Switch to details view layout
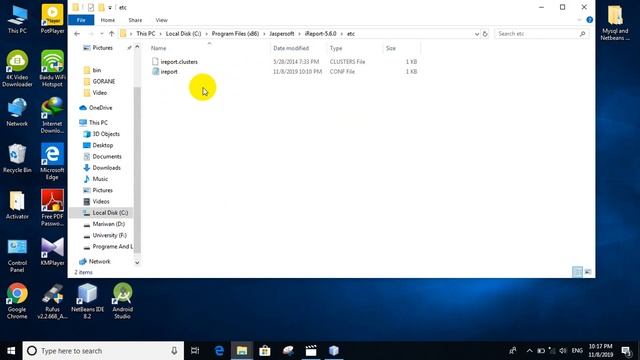Image resolution: width=640 pixels, height=360 pixels. click(x=577, y=271)
